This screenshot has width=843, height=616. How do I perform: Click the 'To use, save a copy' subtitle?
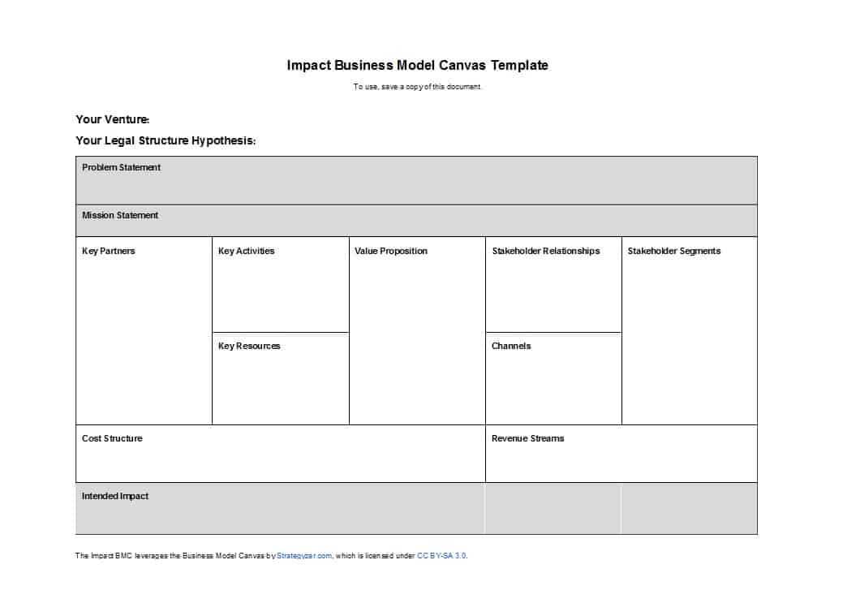(417, 87)
